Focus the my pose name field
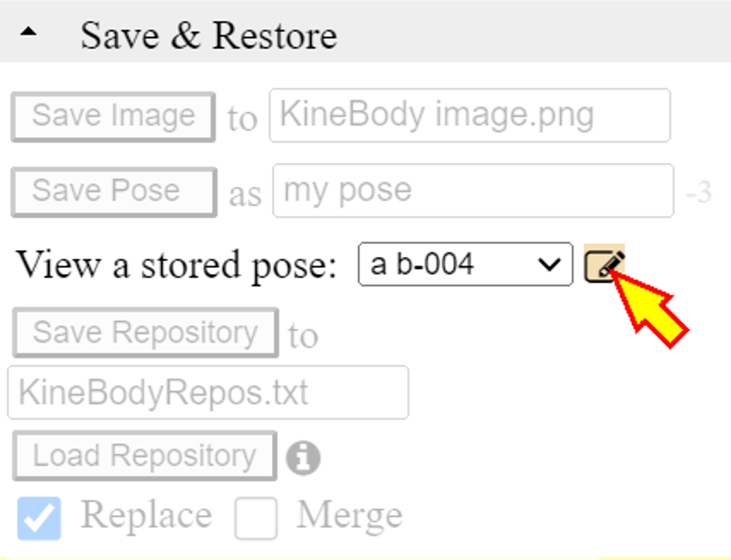This screenshot has width=731, height=560. tap(473, 190)
